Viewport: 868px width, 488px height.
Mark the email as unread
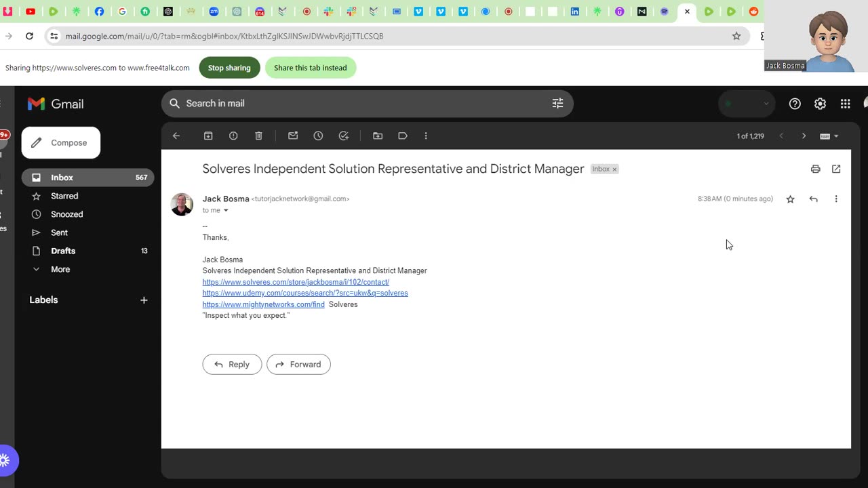point(293,136)
